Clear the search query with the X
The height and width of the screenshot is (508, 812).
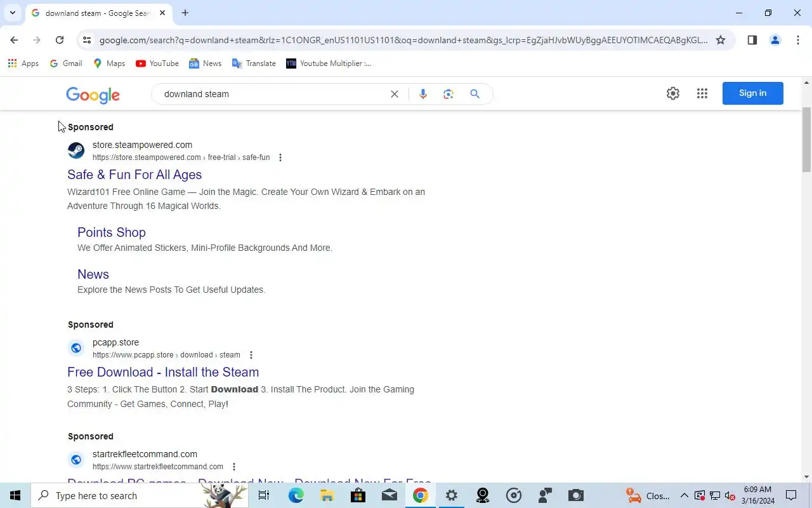click(395, 94)
